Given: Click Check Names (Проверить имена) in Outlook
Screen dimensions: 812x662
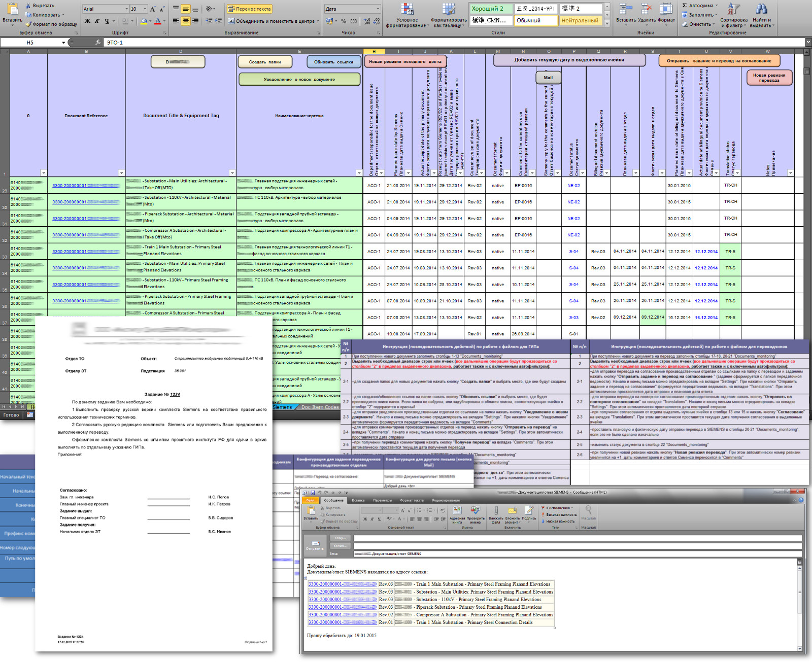Looking at the screenshot, I should tap(476, 515).
